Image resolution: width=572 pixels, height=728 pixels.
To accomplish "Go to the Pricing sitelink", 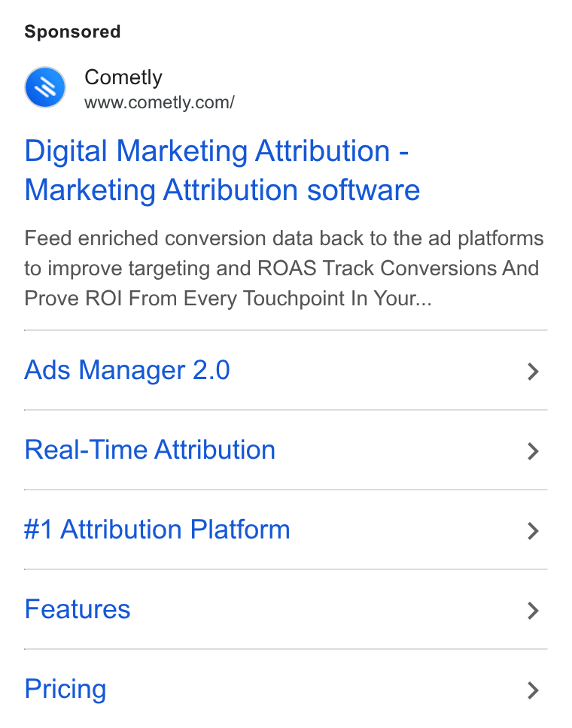I will (65, 690).
